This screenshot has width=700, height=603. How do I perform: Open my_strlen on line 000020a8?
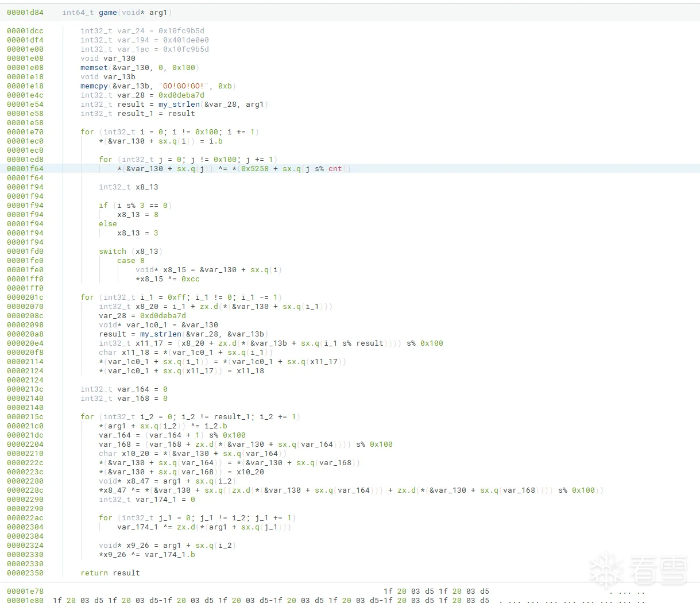(161, 334)
